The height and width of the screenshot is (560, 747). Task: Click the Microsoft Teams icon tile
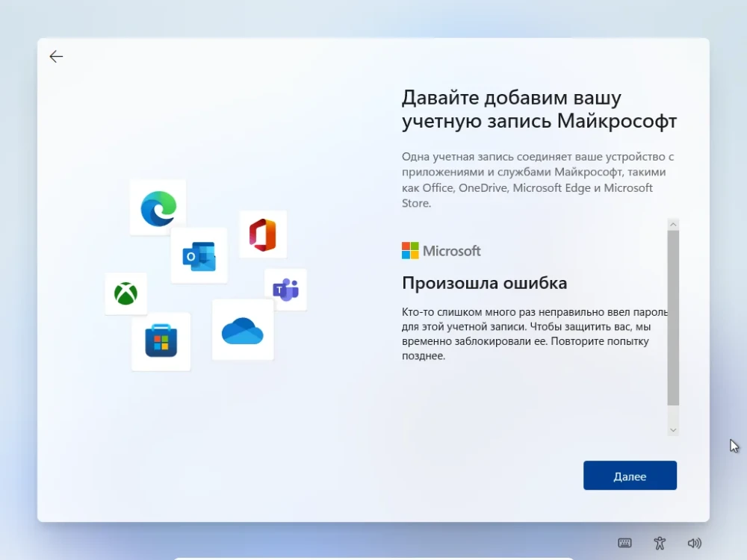click(x=285, y=290)
